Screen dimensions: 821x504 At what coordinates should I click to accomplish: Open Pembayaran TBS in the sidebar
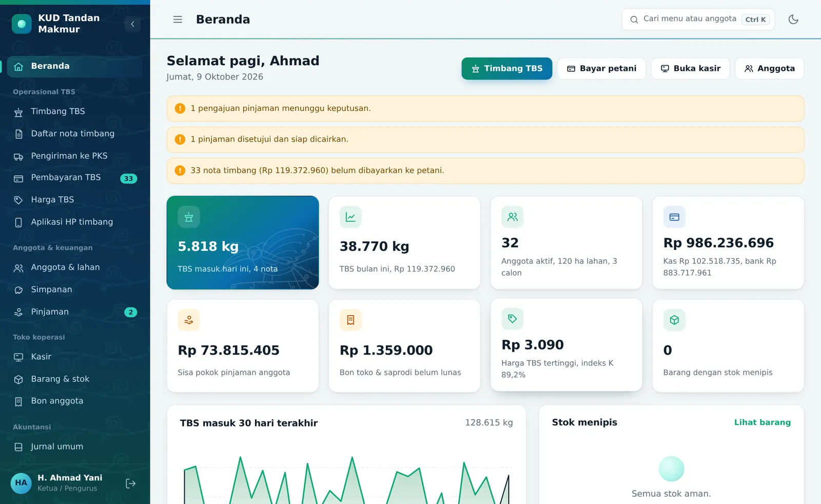click(75, 178)
